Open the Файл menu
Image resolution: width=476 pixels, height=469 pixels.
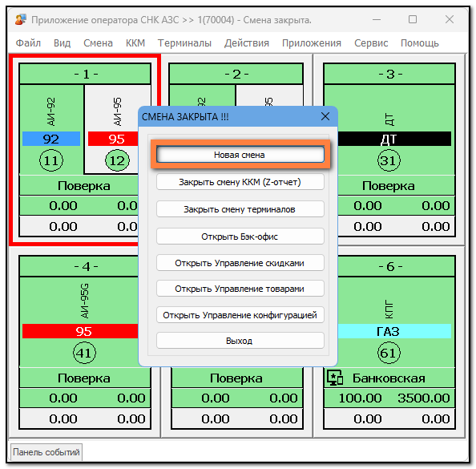pyautogui.click(x=28, y=43)
